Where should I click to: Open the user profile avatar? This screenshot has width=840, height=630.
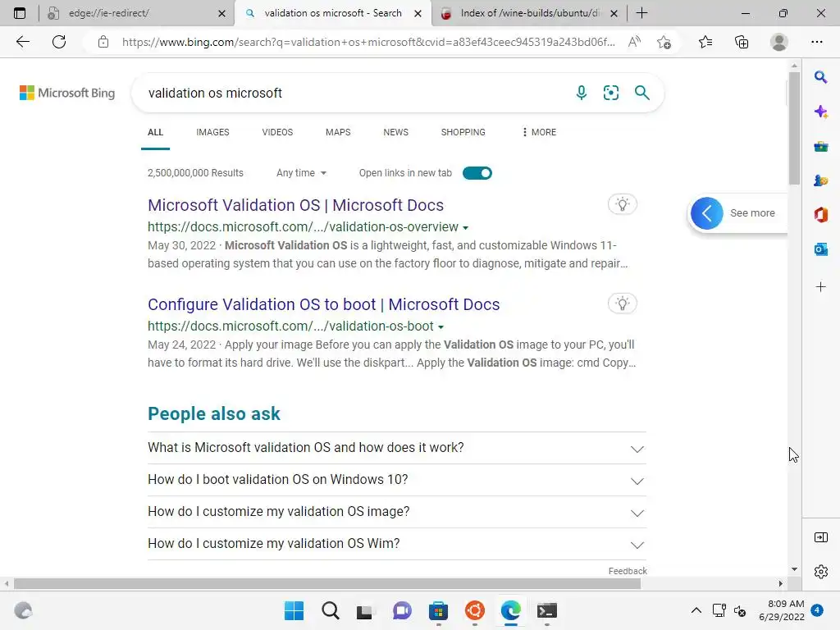tap(779, 42)
